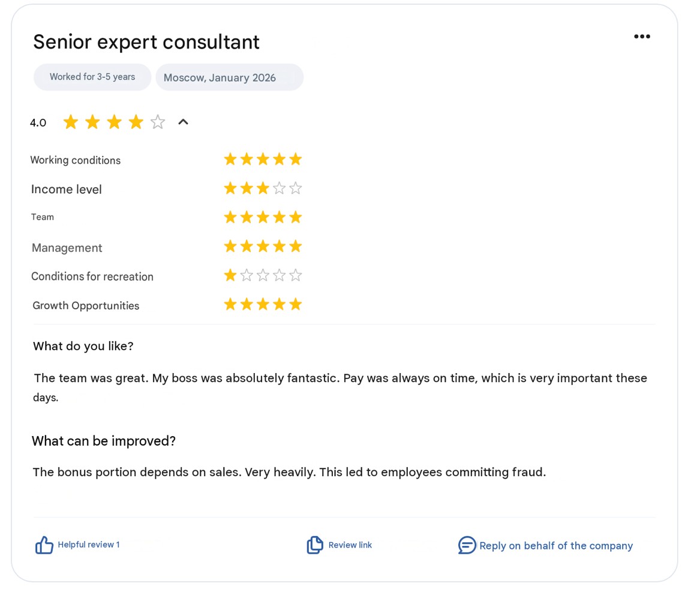Click the last star of Working conditions
700x595 pixels.
tap(296, 160)
